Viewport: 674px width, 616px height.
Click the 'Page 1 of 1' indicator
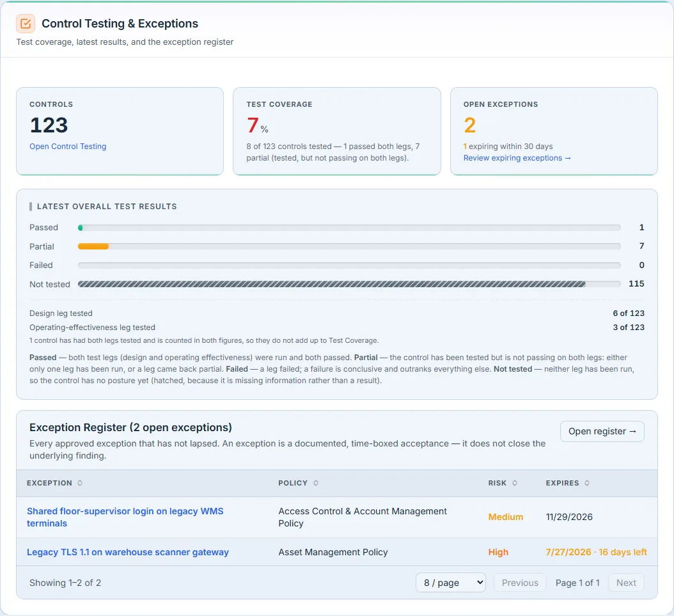(577, 583)
